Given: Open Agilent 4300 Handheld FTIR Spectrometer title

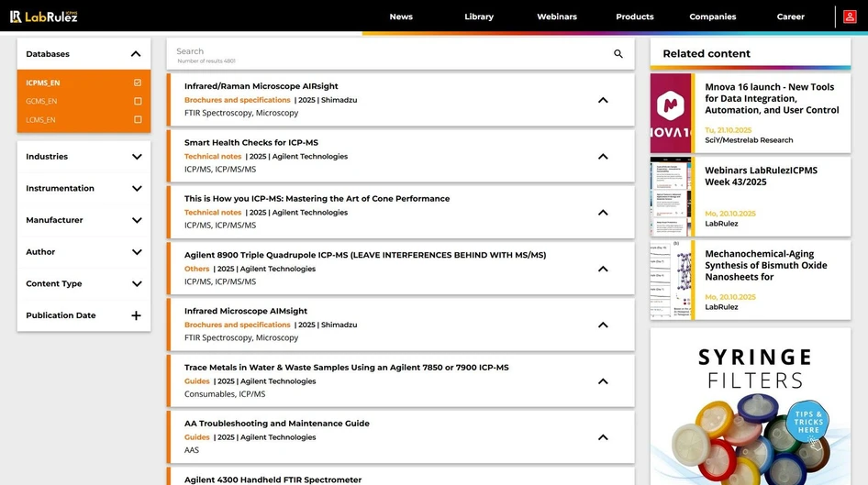Looking at the screenshot, I should (x=273, y=479).
